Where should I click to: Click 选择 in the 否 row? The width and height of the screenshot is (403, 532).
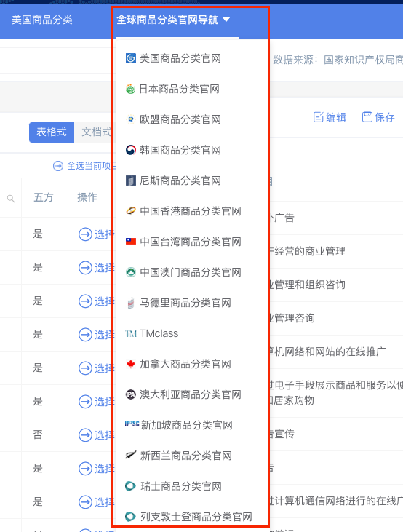tap(97, 435)
